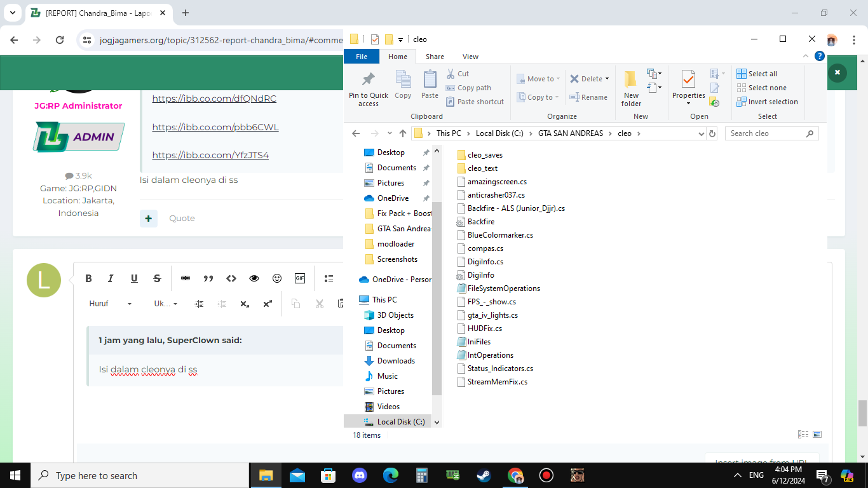Open the Share ribbon tab
This screenshot has width=868, height=488.
click(x=435, y=57)
